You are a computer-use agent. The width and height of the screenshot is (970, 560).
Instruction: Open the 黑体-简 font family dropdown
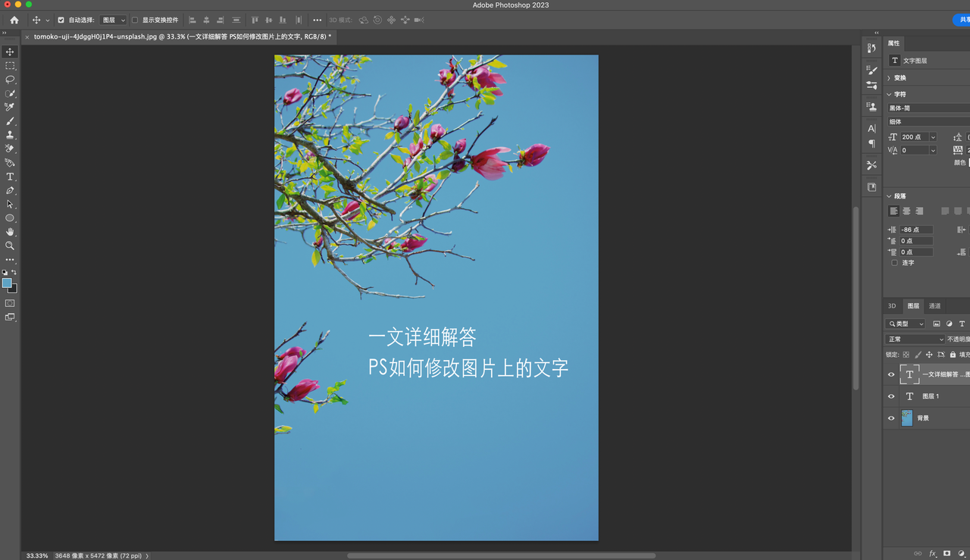click(x=928, y=108)
